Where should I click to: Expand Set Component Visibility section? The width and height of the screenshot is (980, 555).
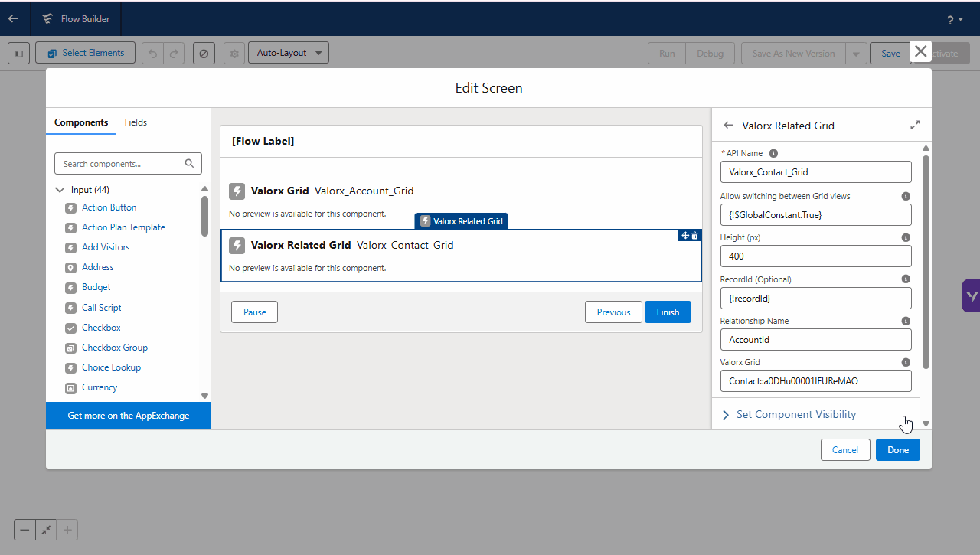[x=789, y=414]
